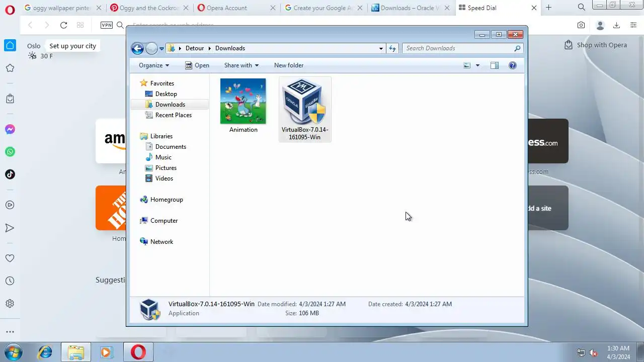This screenshot has height=362, width=644.
Task: Refresh the Explorer address bar
Action: (392, 48)
